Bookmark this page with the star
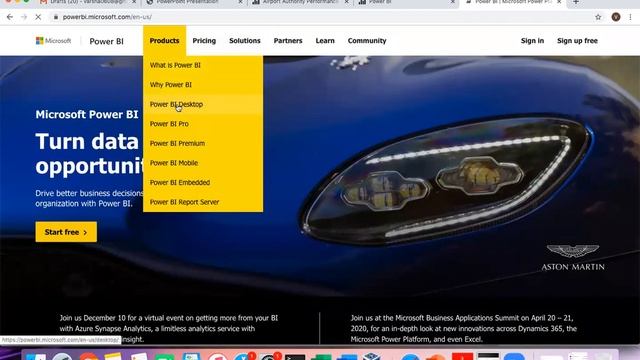Image resolution: width=640 pixels, height=360 pixels. coord(598,17)
